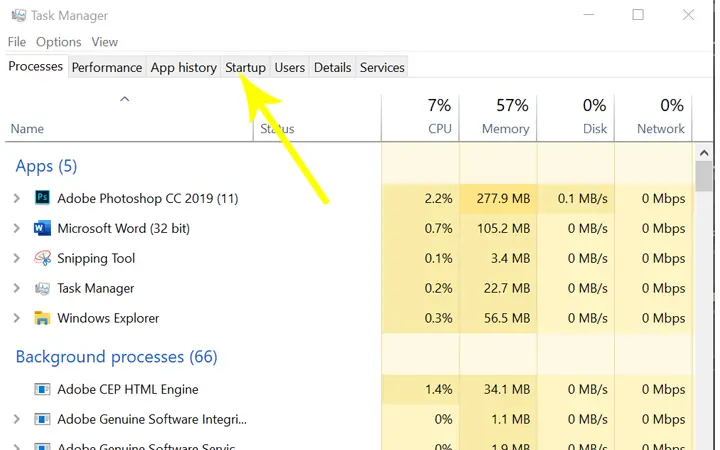This screenshot has width=720, height=450.
Task: Toggle sort direction arrow above Name column
Action: [124, 99]
